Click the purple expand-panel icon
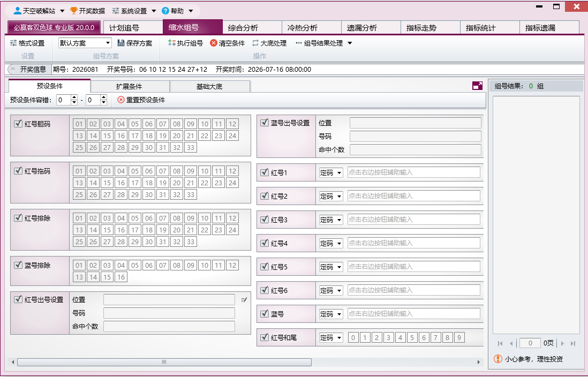The width and height of the screenshot is (588, 377). point(477,86)
